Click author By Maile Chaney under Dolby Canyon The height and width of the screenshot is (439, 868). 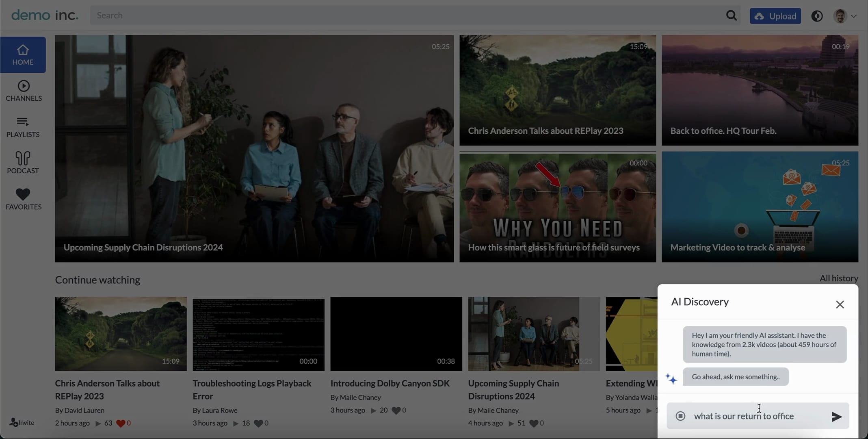click(x=356, y=397)
